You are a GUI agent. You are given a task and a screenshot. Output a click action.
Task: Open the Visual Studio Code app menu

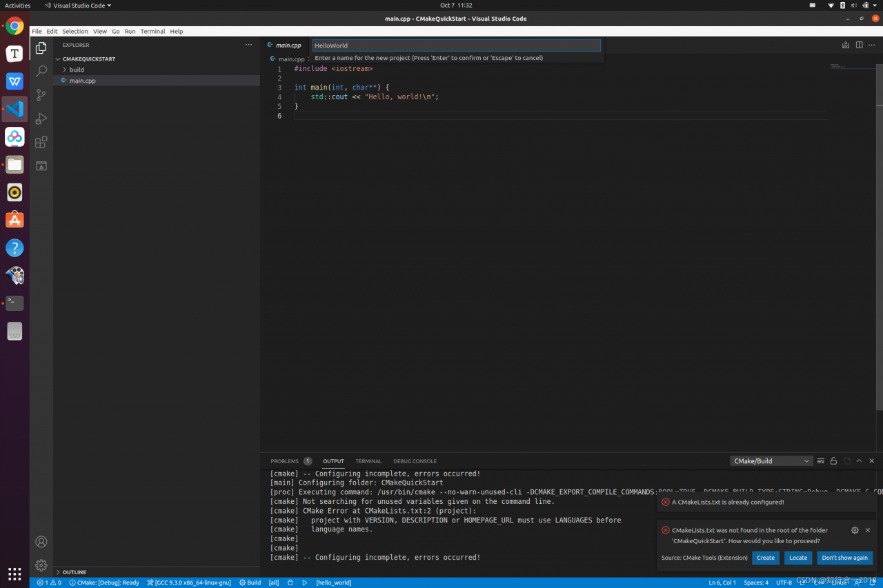(x=78, y=6)
